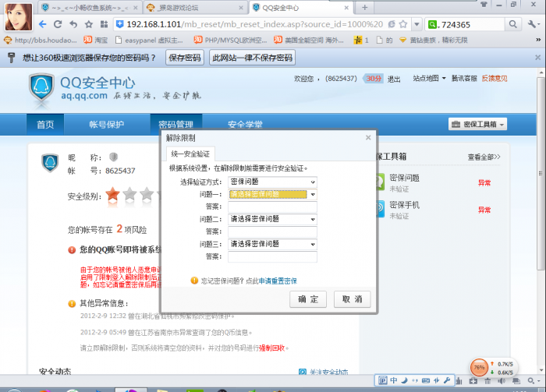Open the 站点地图 dropdown
Image resolution: width=546 pixels, height=392 pixels.
[x=429, y=78]
